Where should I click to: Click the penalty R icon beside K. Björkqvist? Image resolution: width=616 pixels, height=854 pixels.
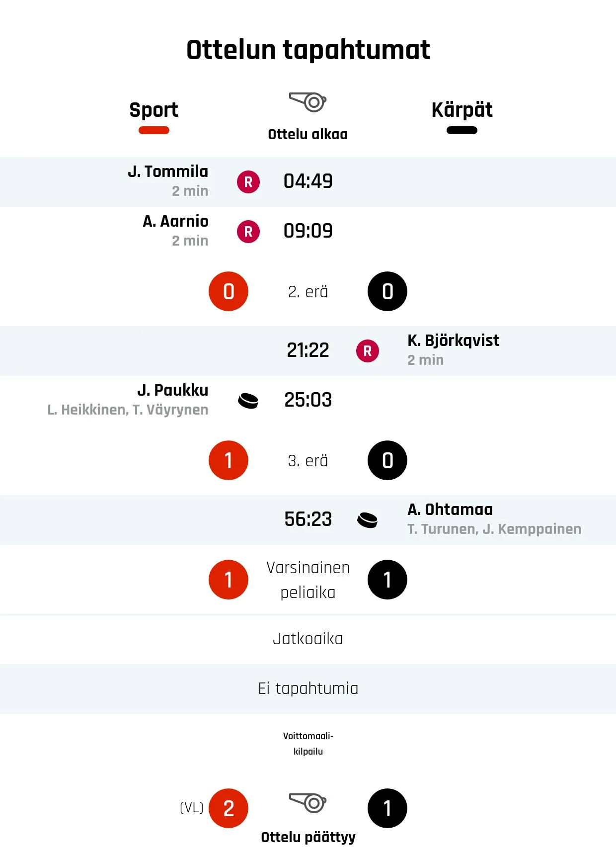click(368, 351)
